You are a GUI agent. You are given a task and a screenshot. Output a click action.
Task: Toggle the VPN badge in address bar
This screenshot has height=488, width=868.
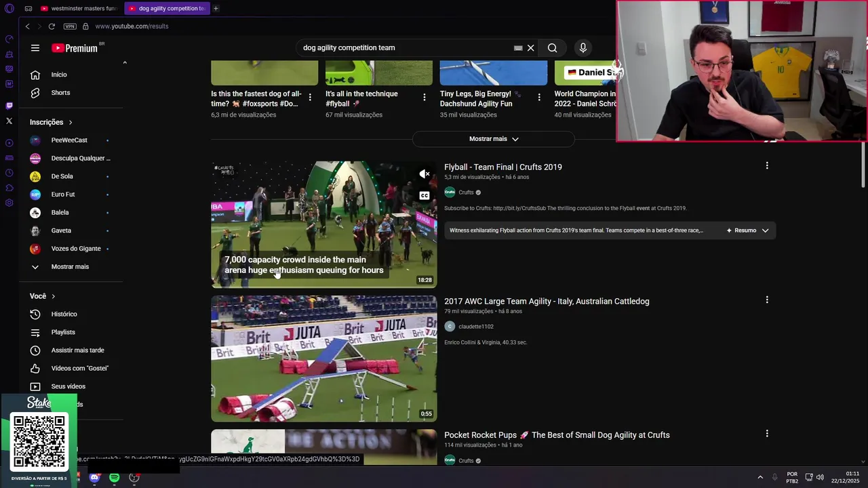coord(70,26)
